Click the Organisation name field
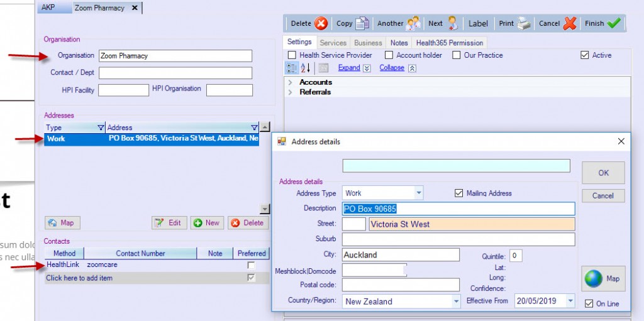644x321 pixels. click(175, 56)
